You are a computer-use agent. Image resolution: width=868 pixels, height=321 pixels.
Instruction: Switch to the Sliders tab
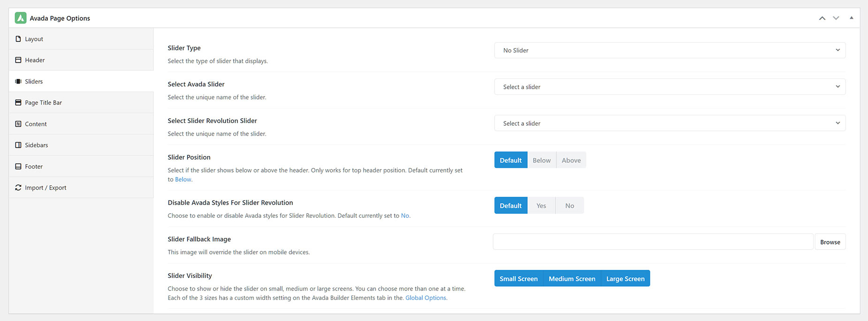(81, 81)
